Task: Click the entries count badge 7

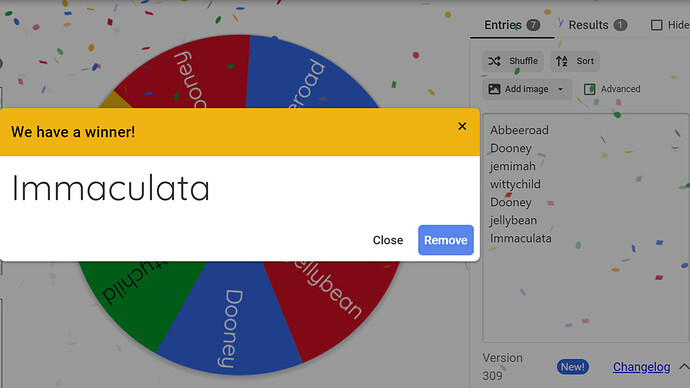Action: [x=533, y=25]
